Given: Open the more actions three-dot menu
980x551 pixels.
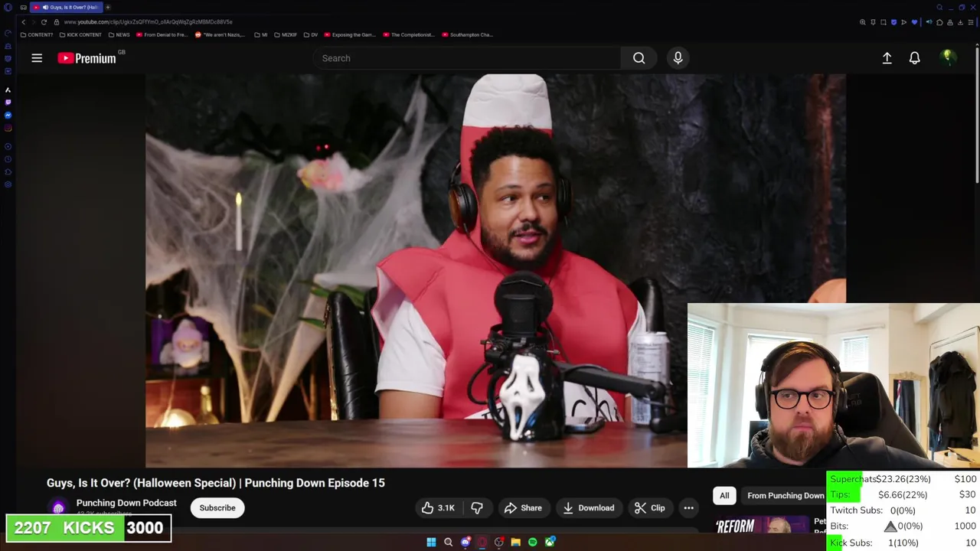Looking at the screenshot, I should pyautogui.click(x=688, y=508).
